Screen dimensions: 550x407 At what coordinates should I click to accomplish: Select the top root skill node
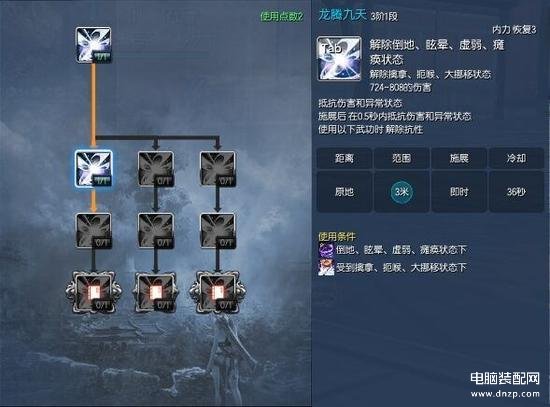pos(93,45)
